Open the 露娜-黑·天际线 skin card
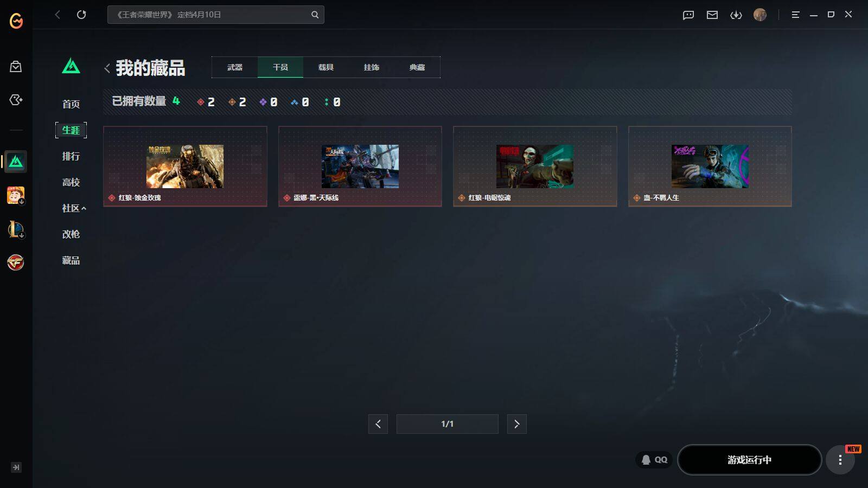The width and height of the screenshot is (868, 488). pos(360,166)
